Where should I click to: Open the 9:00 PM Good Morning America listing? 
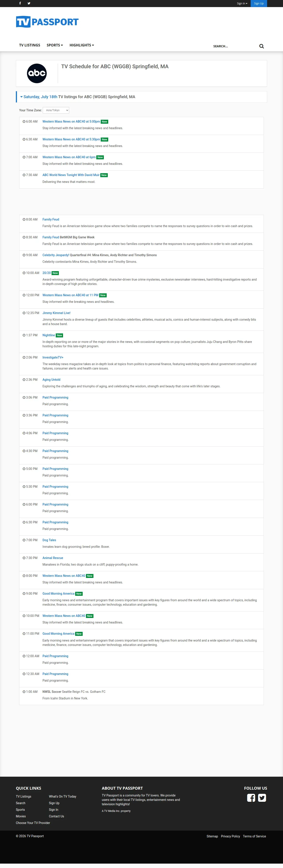point(58,594)
